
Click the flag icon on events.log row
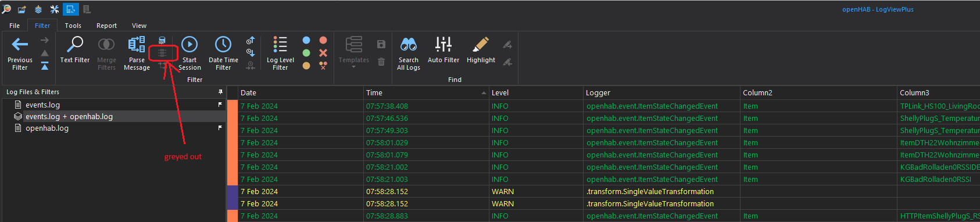220,105
